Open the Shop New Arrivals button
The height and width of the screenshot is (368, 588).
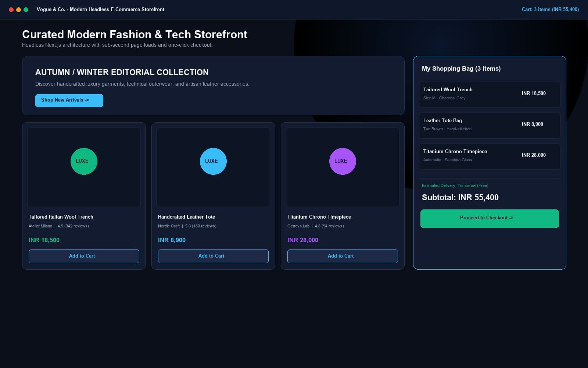[x=69, y=100]
